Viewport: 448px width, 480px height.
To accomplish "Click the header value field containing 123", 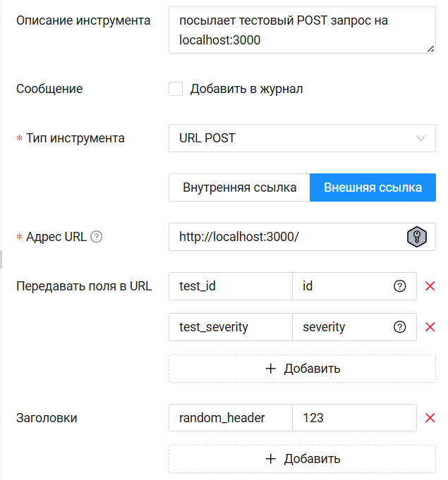I will pyautogui.click(x=354, y=418).
